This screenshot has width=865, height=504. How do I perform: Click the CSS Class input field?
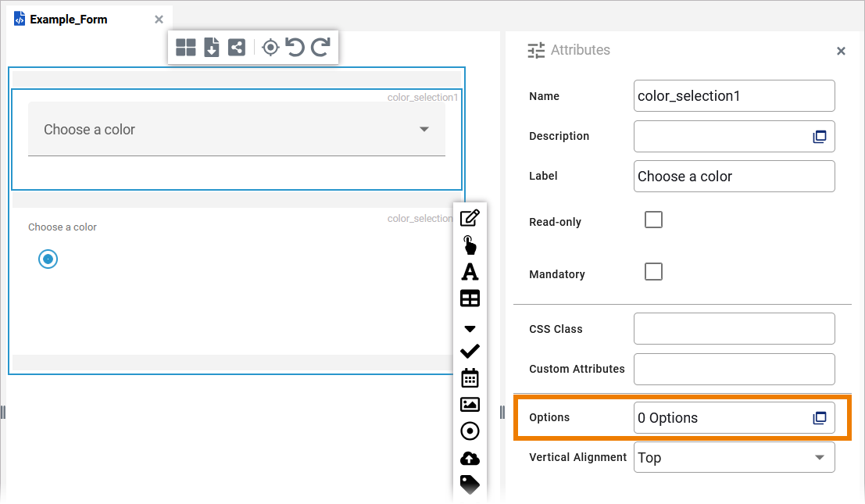[734, 329]
